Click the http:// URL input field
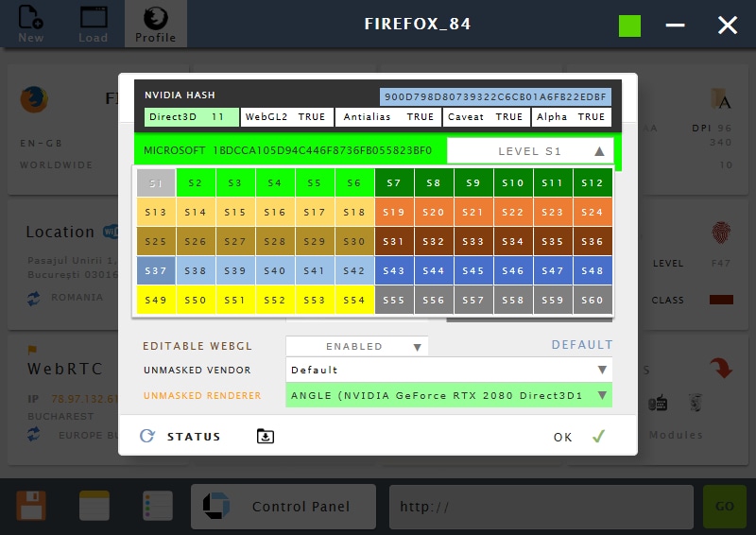This screenshot has height=535, width=756. [541, 507]
